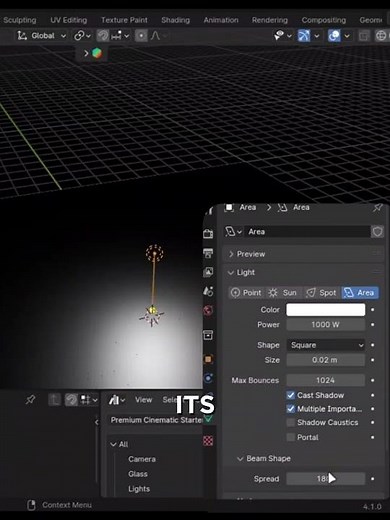Click the Size 0.02 m field
The image size is (390, 520).
coord(326,360)
